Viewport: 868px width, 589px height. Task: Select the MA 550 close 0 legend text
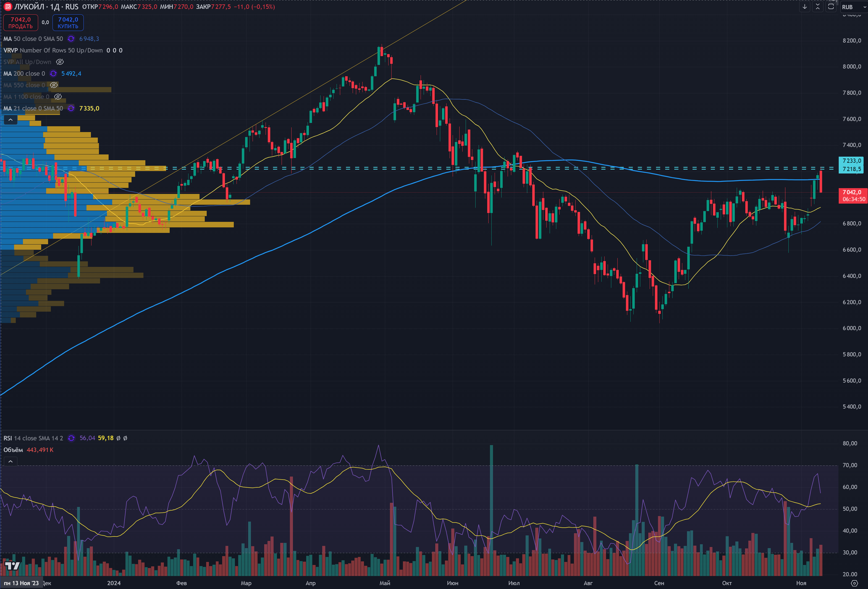click(24, 85)
